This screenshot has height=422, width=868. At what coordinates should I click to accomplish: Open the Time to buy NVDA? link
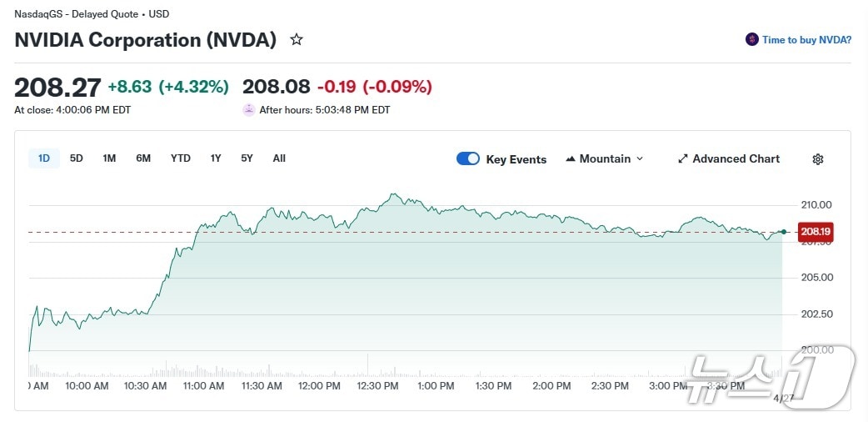(806, 39)
